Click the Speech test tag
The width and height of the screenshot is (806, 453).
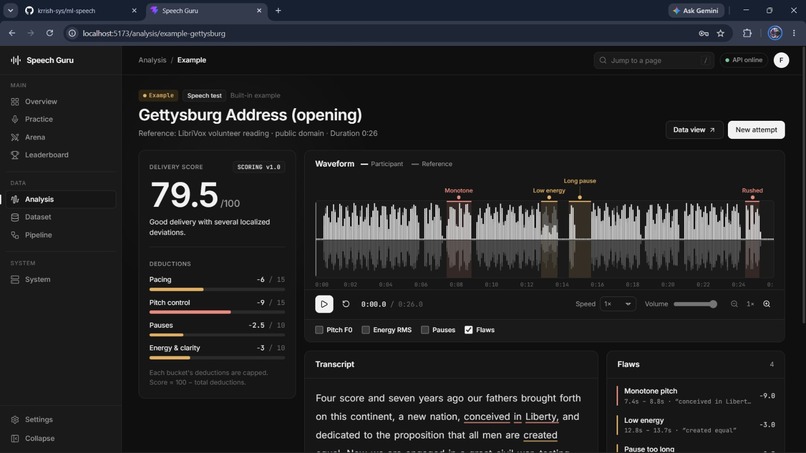[204, 95]
